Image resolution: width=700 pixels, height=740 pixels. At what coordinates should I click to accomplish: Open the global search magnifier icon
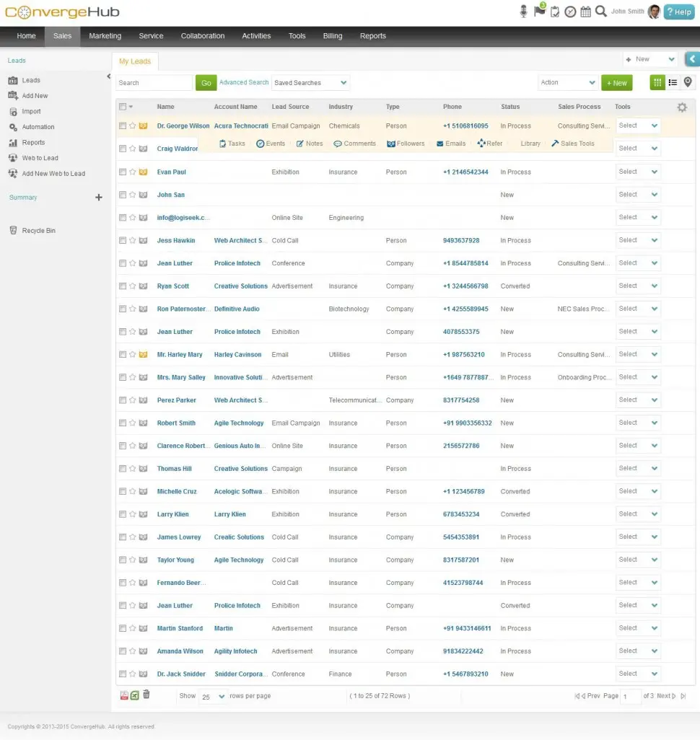[x=601, y=11]
